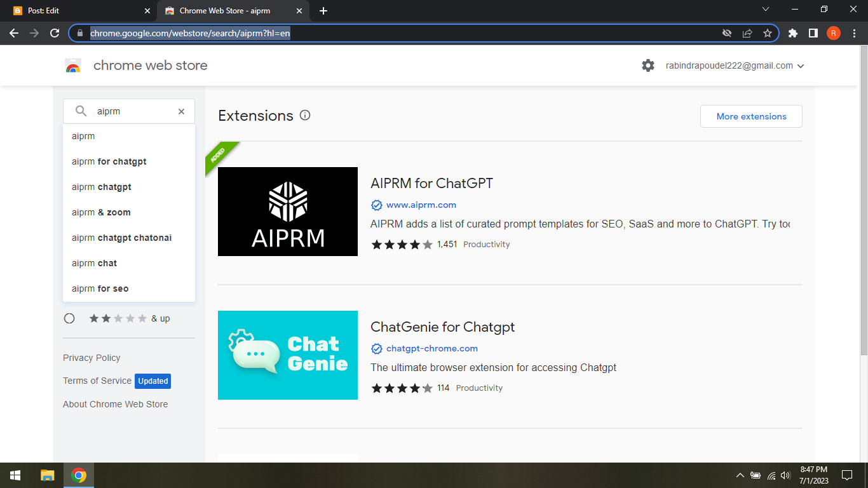This screenshot has height=488, width=868.
Task: Click the search magnifier icon beside aiprm
Action: click(x=81, y=111)
